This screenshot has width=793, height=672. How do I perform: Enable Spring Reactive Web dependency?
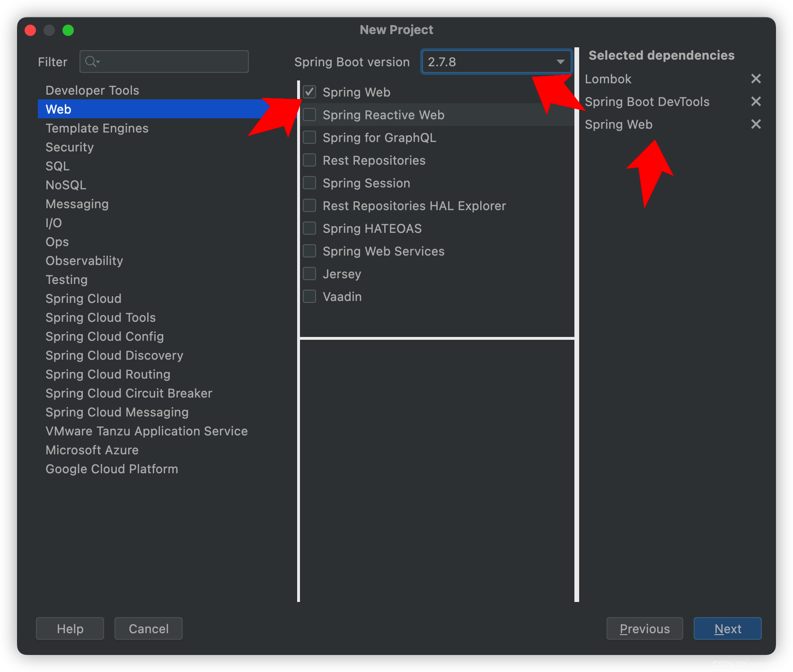pos(309,115)
